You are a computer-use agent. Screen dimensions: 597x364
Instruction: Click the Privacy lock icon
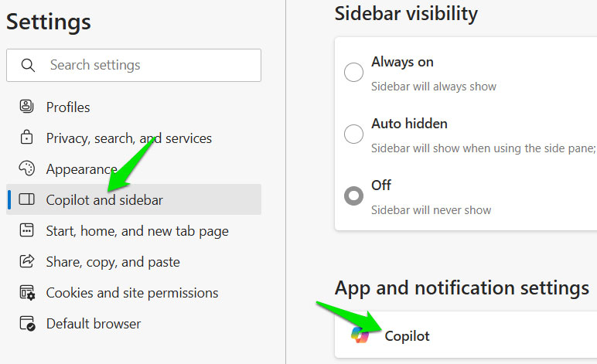(27, 138)
